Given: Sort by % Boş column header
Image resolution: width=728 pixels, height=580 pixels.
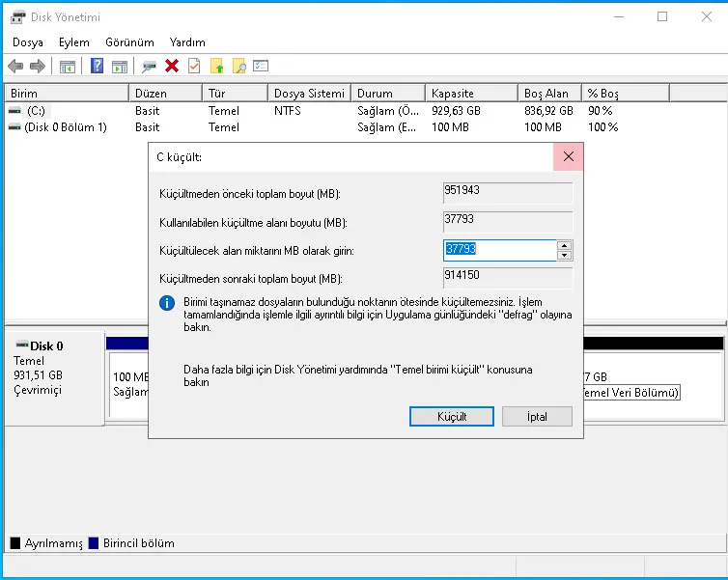Looking at the screenshot, I should point(626,94).
